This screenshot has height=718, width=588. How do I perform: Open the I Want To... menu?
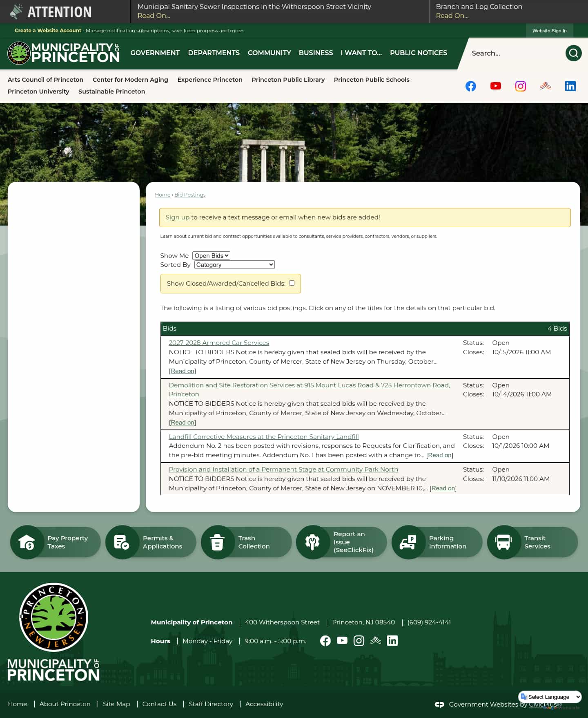pos(361,53)
